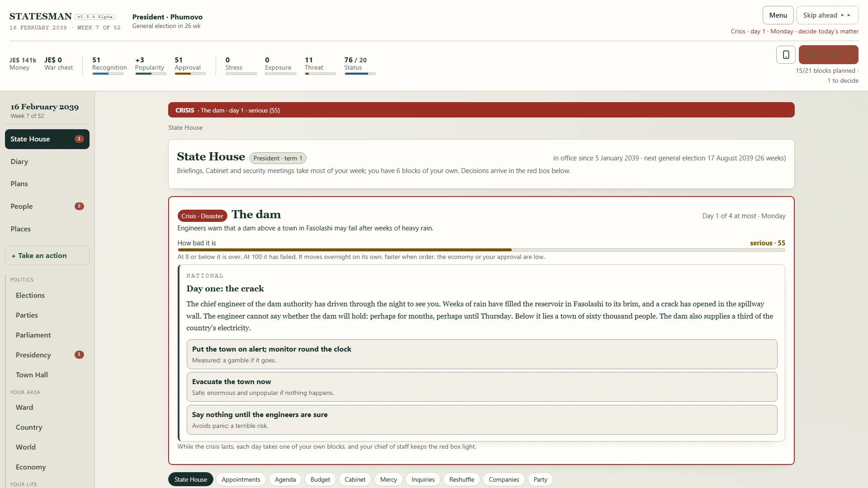Screen dimensions: 868x488
Task: Open the Diary sidebar item
Action: pyautogui.click(x=47, y=162)
